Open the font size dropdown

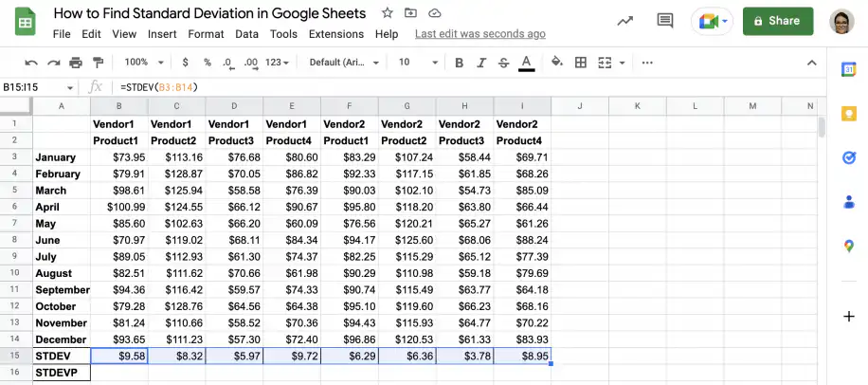coord(418,63)
